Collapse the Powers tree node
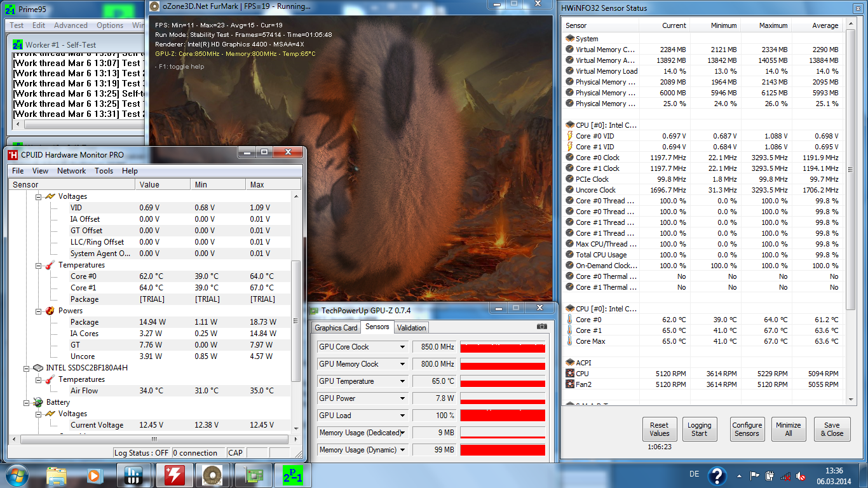The image size is (868, 488). click(x=39, y=311)
